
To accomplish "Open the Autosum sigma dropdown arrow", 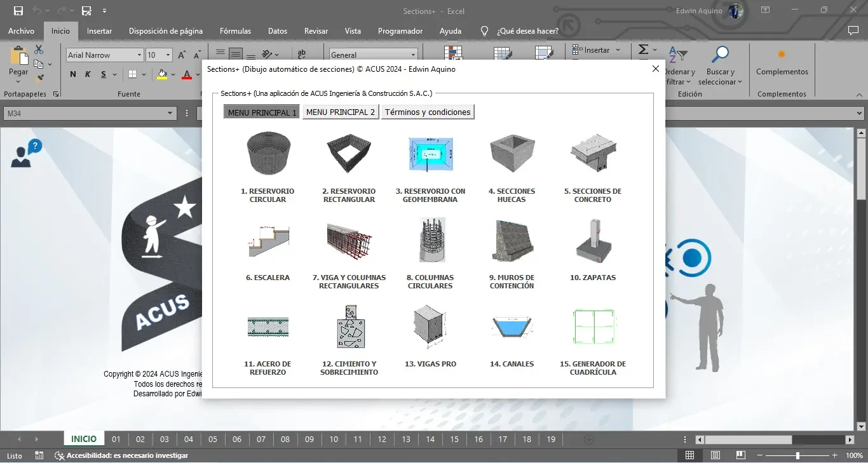I will tap(654, 50).
